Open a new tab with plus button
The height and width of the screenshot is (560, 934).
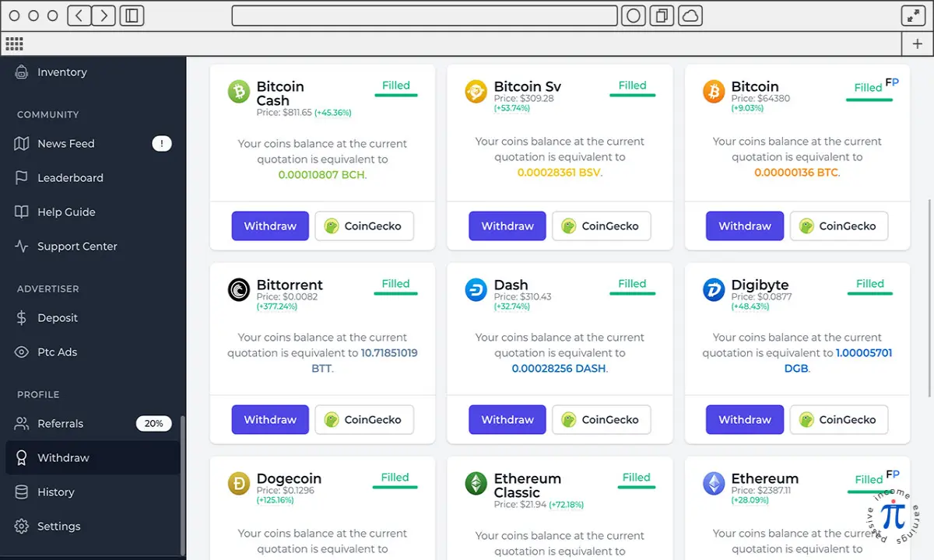pos(917,44)
